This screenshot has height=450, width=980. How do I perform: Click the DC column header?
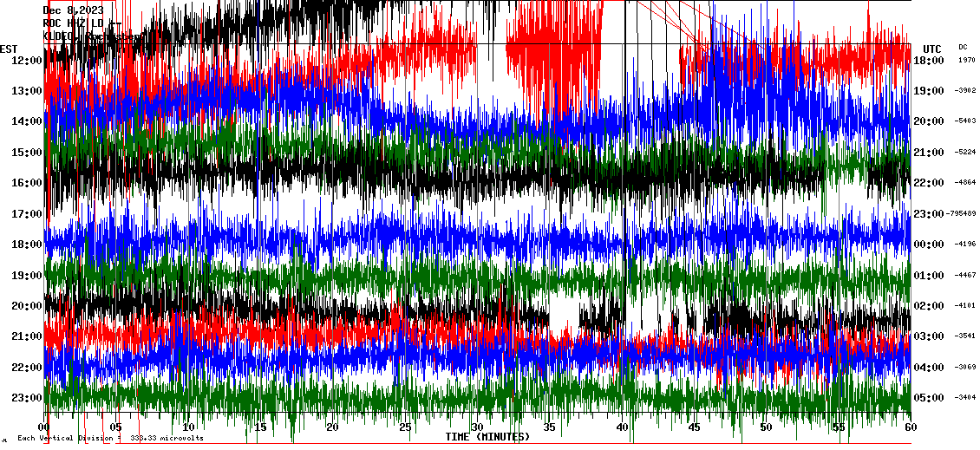pos(963,47)
